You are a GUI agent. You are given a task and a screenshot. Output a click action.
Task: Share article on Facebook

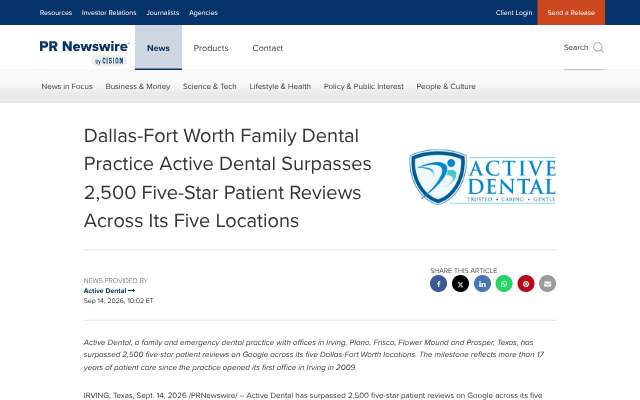click(x=438, y=284)
